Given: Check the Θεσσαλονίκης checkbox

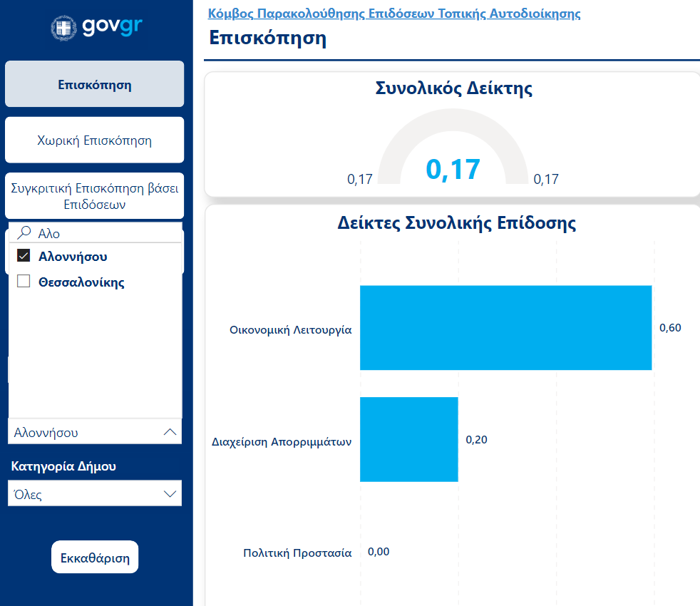Looking at the screenshot, I should [x=24, y=282].
